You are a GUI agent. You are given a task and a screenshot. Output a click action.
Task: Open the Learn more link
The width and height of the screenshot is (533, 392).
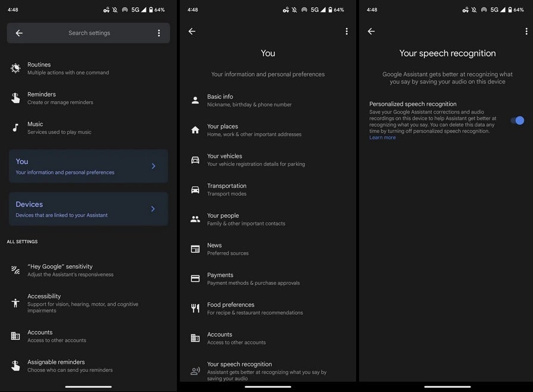click(x=382, y=137)
